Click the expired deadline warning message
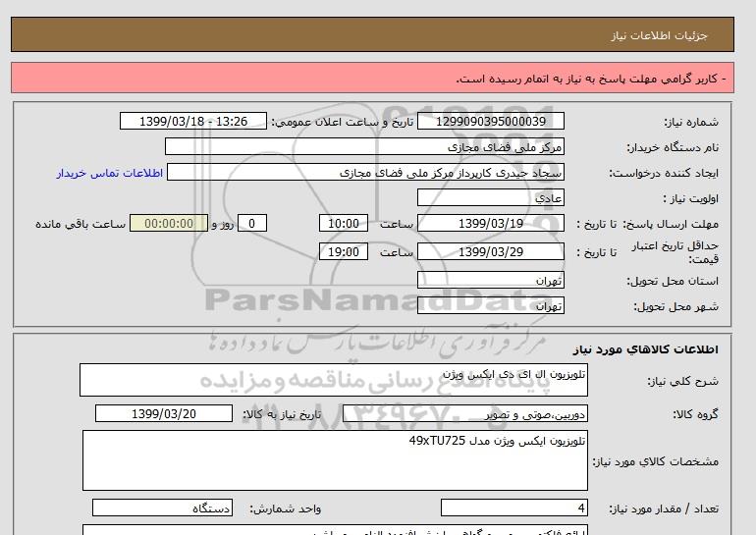 (591, 79)
